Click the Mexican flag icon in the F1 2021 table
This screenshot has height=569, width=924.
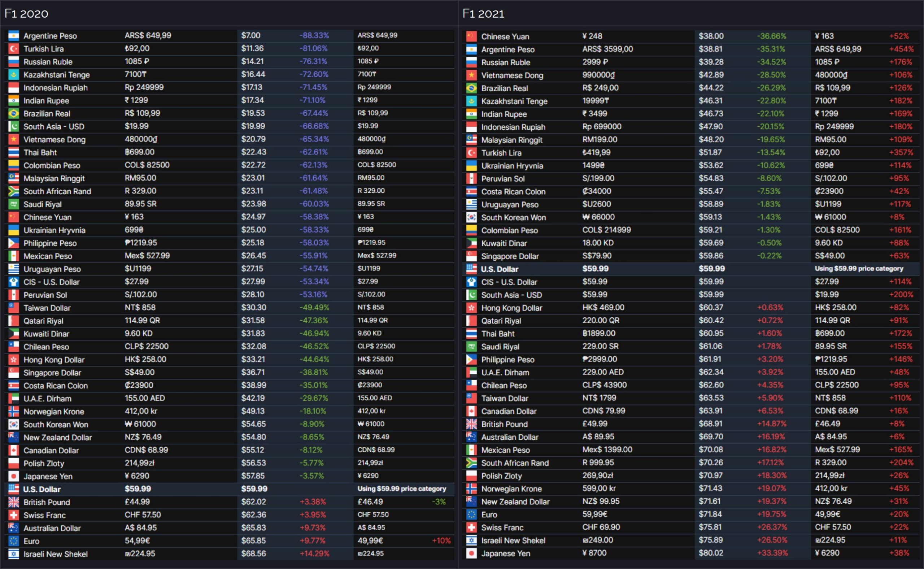click(x=471, y=450)
